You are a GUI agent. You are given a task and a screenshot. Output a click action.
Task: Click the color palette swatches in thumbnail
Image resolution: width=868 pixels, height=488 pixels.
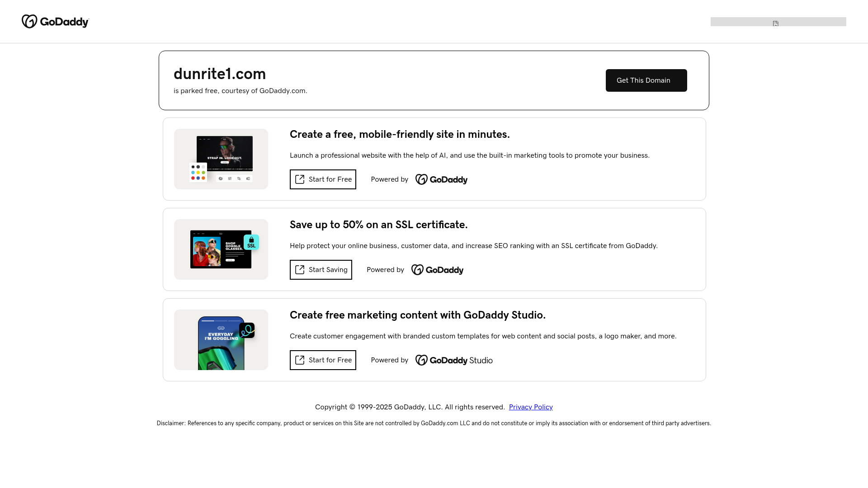point(198,173)
